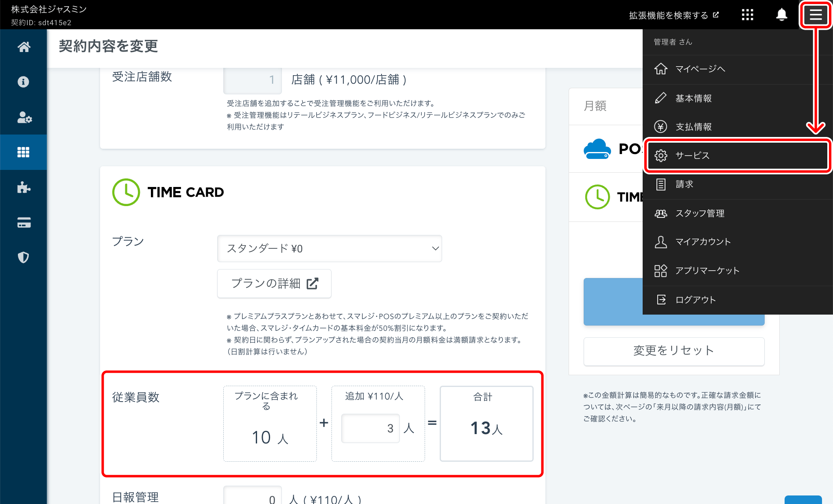This screenshot has height=504, width=833.
Task: Open the plugin puzzle-piece icon
Action: tap(23, 187)
